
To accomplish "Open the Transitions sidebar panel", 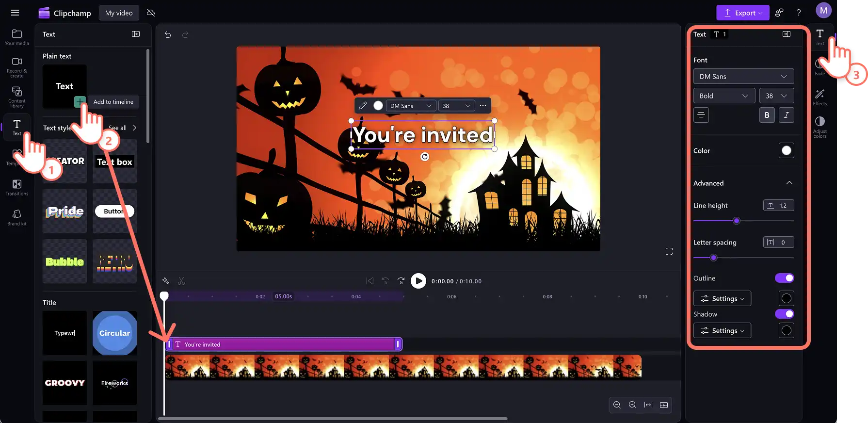I will [17, 187].
